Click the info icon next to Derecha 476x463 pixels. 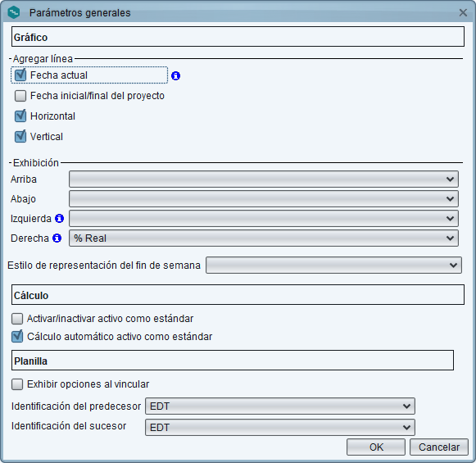[x=57, y=238]
